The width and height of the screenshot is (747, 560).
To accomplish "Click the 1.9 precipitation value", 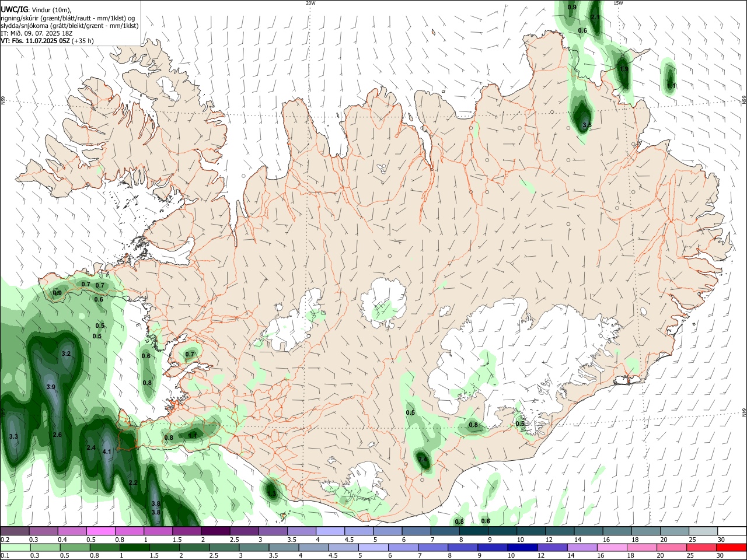I will 624,69.
